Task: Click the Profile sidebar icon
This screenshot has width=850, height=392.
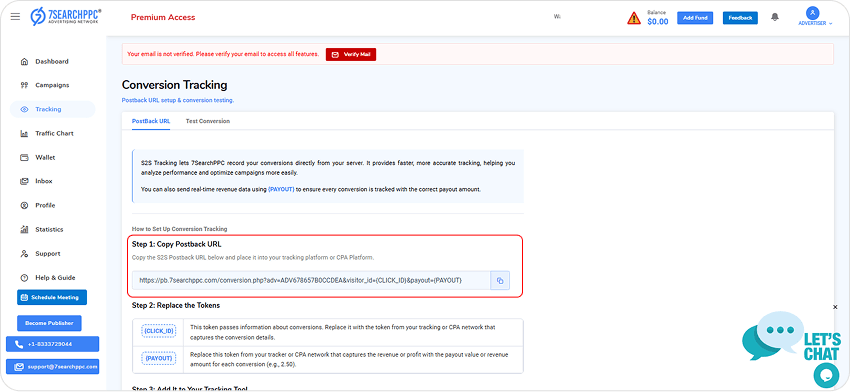Action: (24, 205)
